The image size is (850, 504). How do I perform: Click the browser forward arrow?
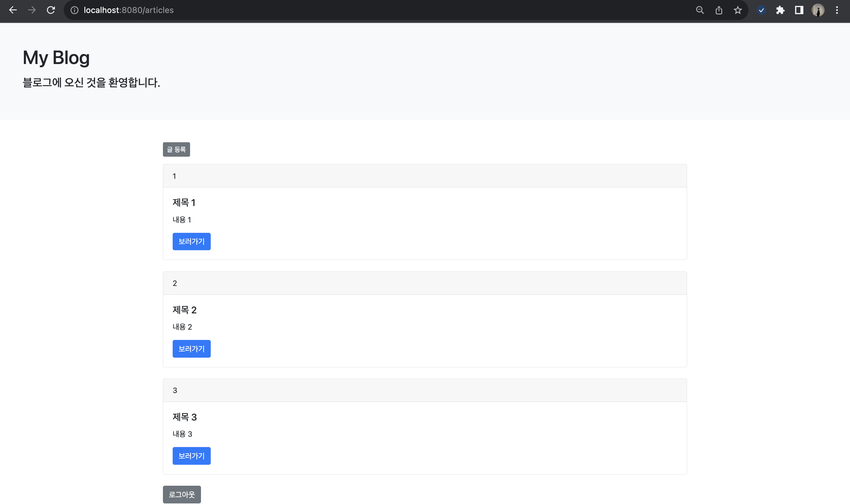point(32,10)
